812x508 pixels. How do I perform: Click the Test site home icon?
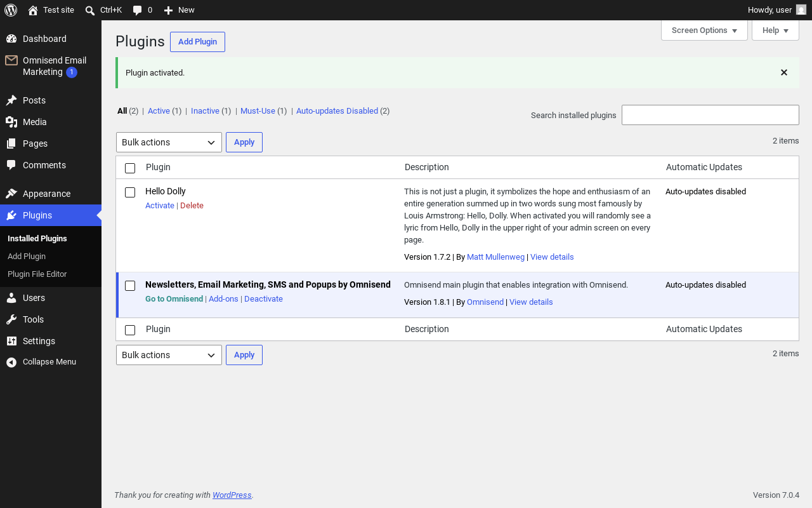click(33, 10)
